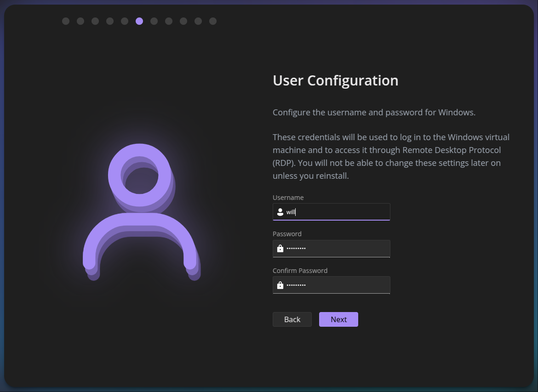Click the highlighted purple current-step dot
The width and height of the screenshot is (538, 392).
coord(139,21)
